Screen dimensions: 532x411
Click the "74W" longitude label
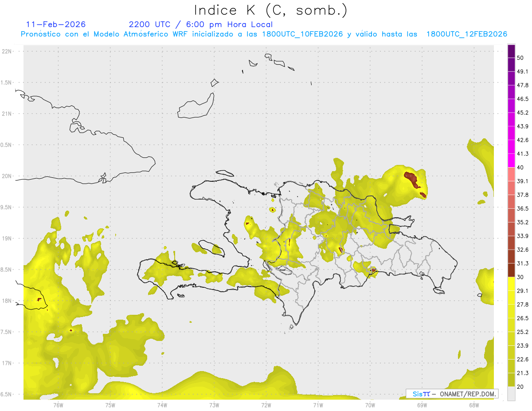(x=162, y=405)
